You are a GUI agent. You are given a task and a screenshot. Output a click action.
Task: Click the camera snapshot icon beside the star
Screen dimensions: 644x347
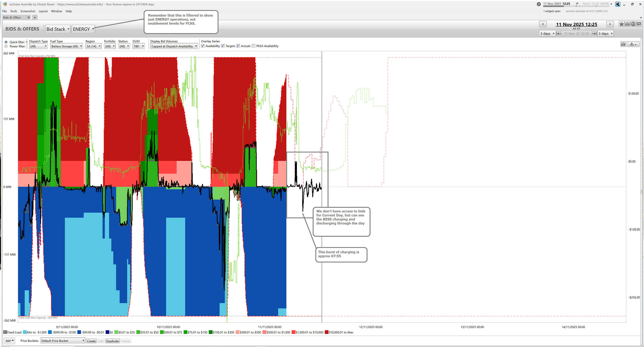[627, 24]
